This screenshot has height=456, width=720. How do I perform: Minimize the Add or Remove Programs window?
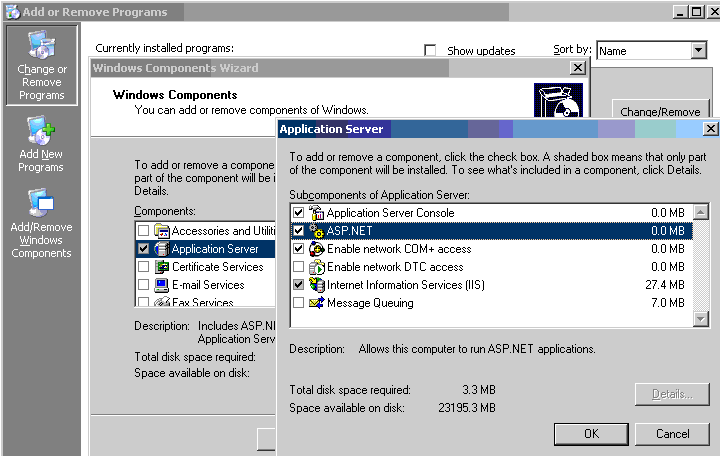click(681, 12)
